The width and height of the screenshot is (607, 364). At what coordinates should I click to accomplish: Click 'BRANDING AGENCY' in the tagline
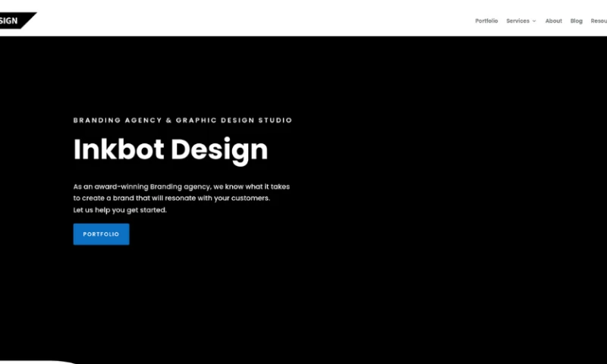pyautogui.click(x=116, y=121)
